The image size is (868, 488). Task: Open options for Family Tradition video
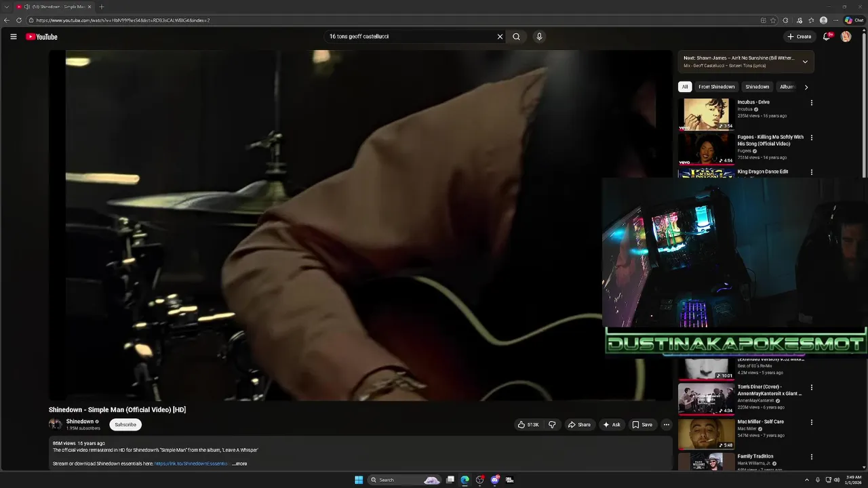tap(811, 457)
